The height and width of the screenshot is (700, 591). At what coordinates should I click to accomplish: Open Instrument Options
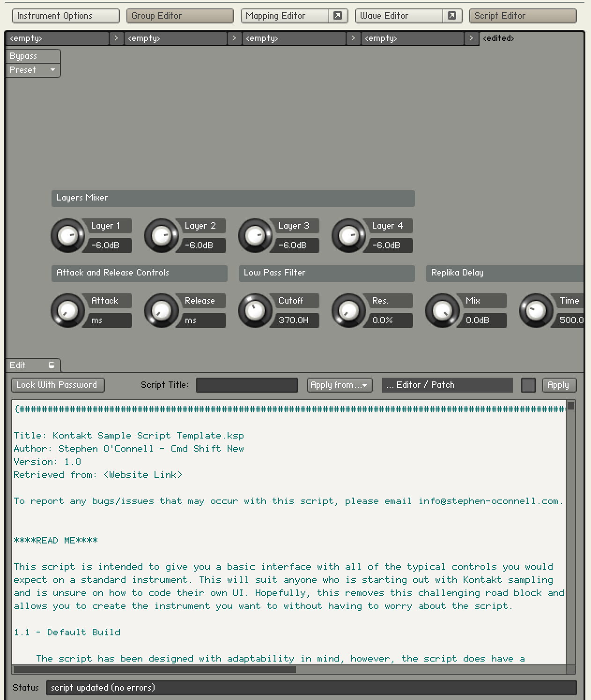tap(65, 15)
